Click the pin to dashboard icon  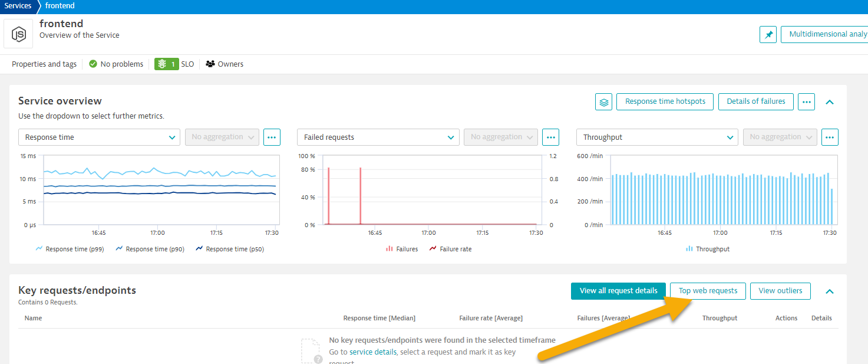coord(768,35)
